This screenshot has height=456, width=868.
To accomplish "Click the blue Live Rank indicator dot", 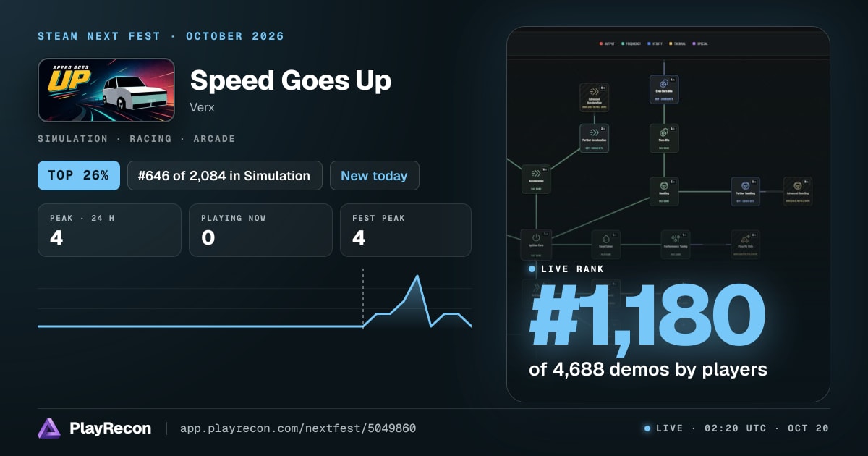I will tap(532, 269).
